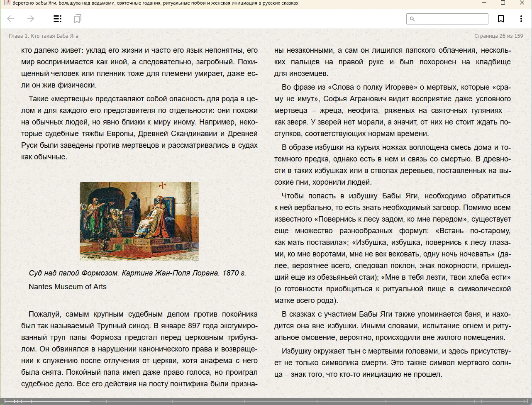Open the three-dot more options menu
Screen dimensions: 532x405
521,19
